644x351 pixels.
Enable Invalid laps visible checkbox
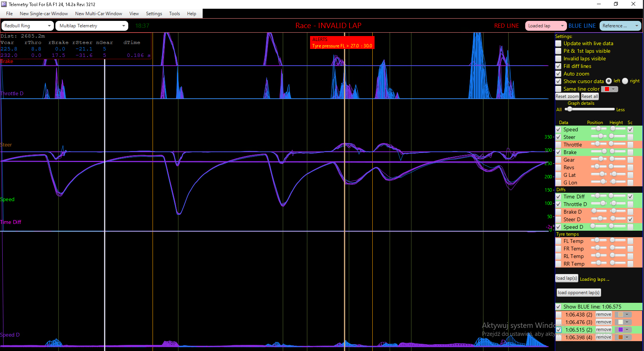558,59
